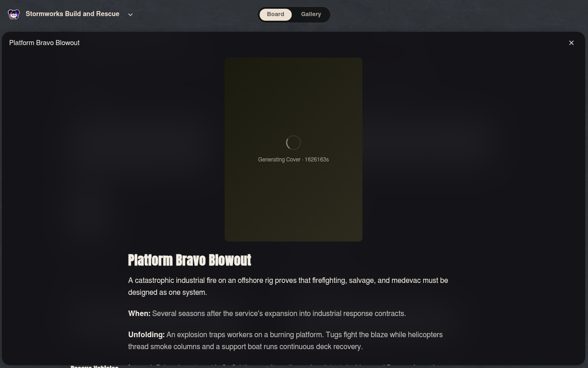
Task: Click the panel header title Platform Bravo Blowout
Action: point(45,43)
